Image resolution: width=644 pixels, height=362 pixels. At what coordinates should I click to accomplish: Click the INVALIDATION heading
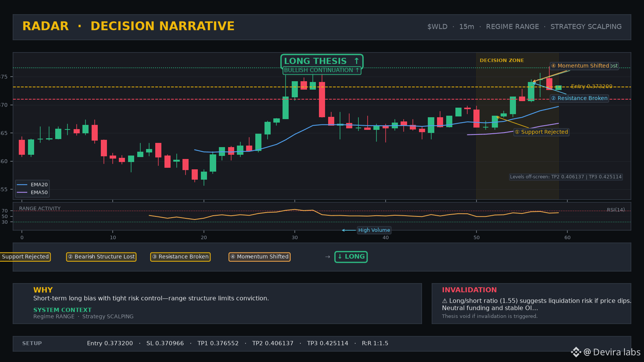coord(469,290)
